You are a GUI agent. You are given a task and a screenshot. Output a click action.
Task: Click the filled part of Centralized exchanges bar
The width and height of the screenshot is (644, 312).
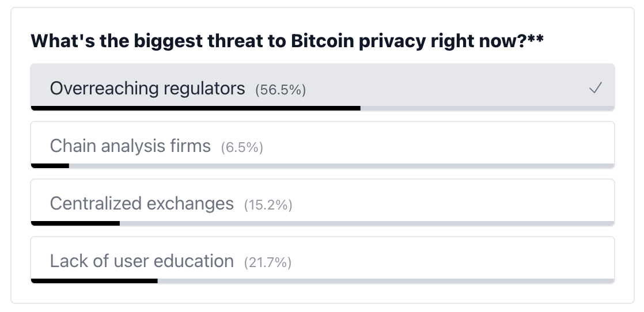[x=75, y=223]
